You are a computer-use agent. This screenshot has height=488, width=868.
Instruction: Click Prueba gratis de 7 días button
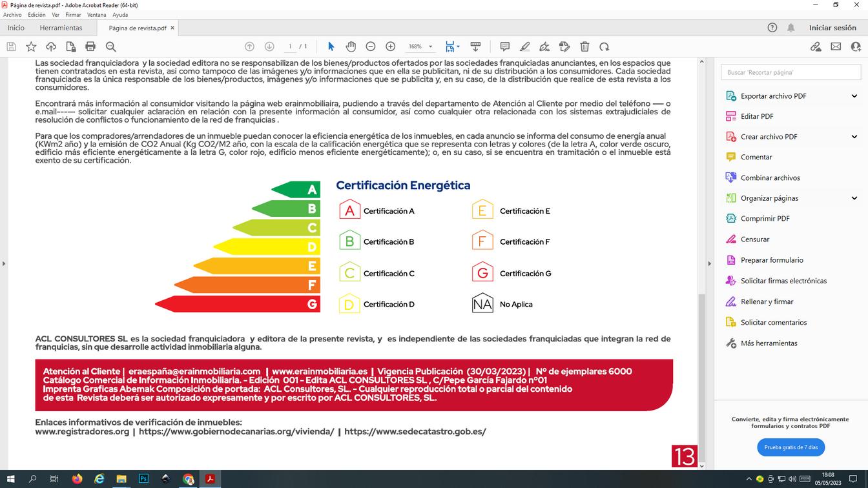790,447
